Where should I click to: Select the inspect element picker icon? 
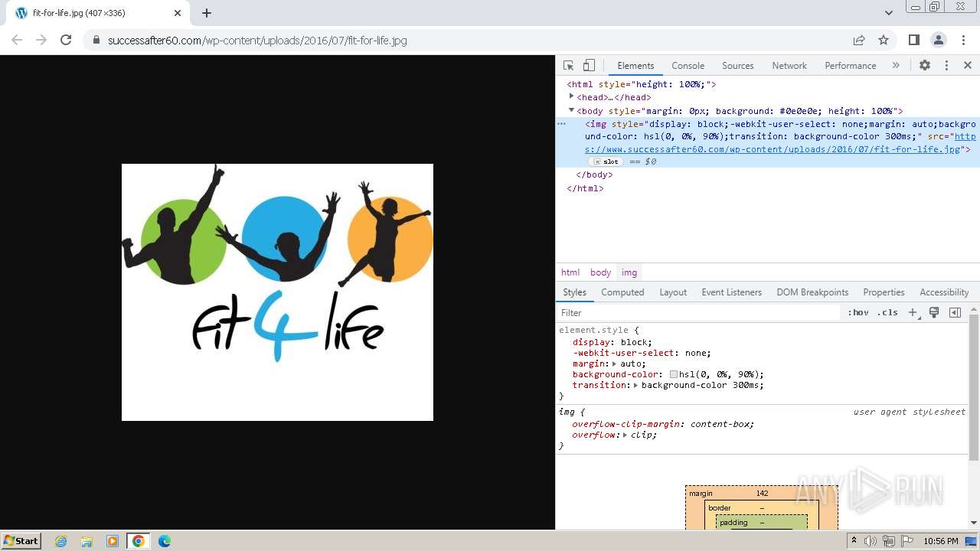coord(568,66)
